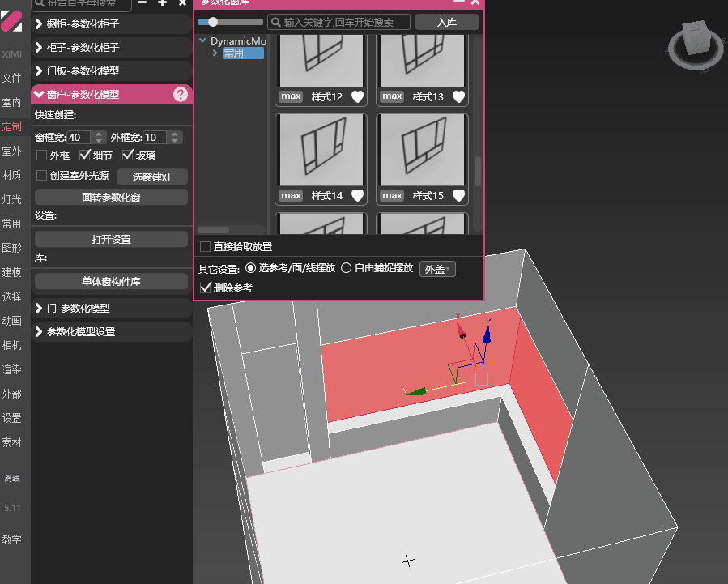Viewport: 728px width, 584px height.
Task: Toggle the 细节 checkbox
Action: (x=85, y=155)
